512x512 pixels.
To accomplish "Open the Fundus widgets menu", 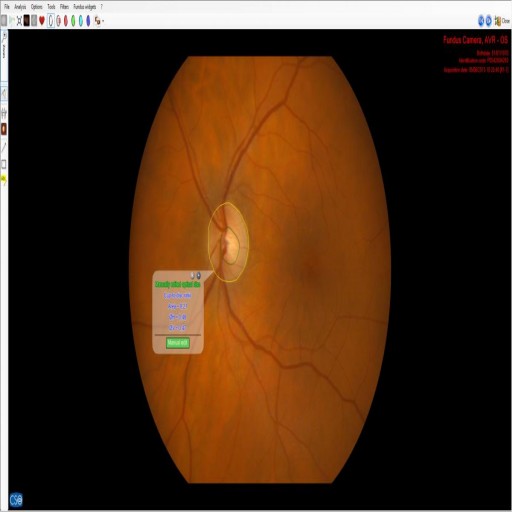I will click(x=85, y=7).
